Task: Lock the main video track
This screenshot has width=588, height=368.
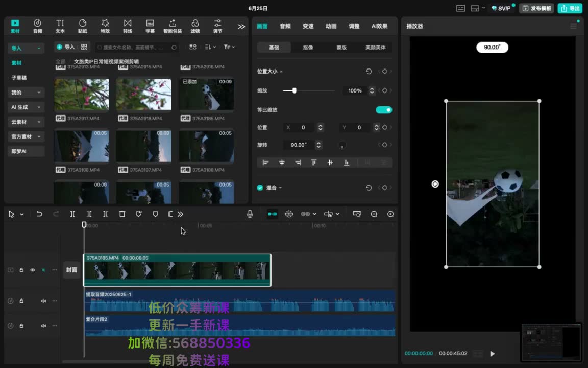Action: (21, 270)
